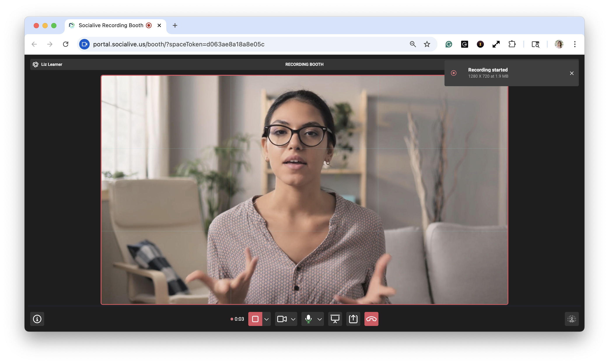609x364 pixels.
Task: Open a new browser tab
Action: (175, 25)
